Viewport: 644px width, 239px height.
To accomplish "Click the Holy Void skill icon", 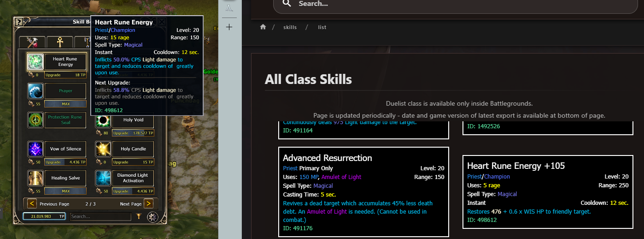I will pyautogui.click(x=103, y=120).
